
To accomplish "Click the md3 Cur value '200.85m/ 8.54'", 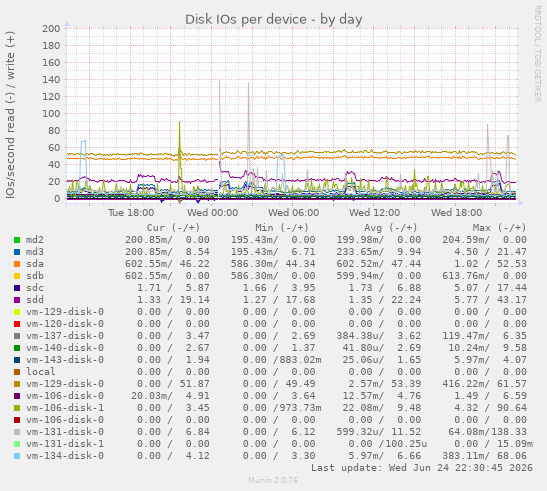I will [x=167, y=252].
